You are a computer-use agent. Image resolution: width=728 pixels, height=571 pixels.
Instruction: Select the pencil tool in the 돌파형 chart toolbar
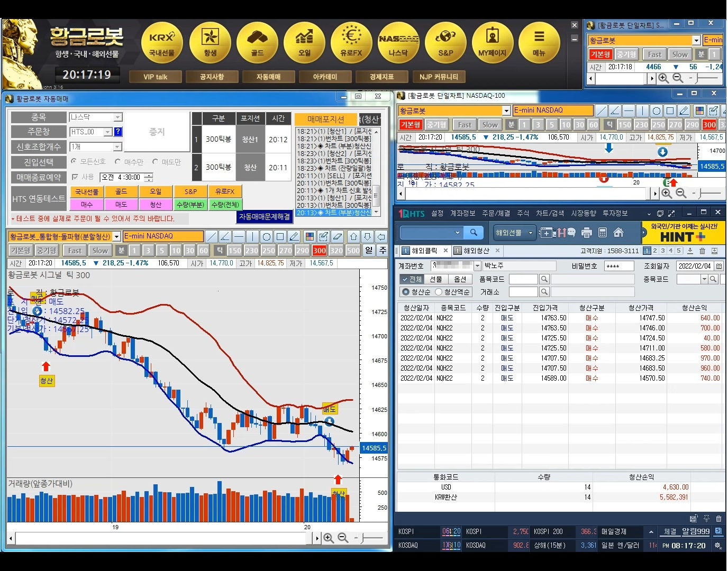click(294, 236)
